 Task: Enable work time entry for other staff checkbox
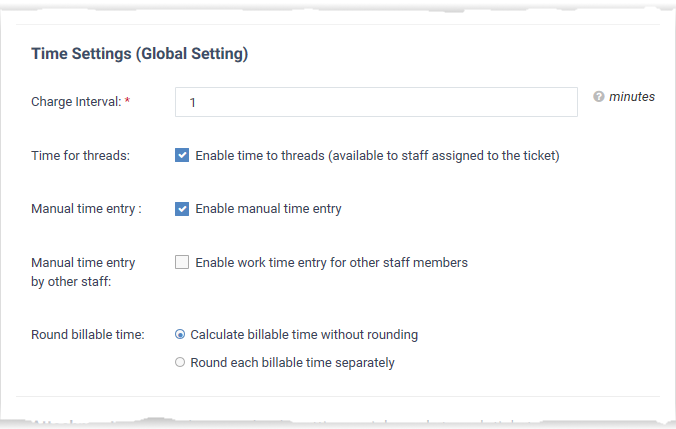pyautogui.click(x=182, y=262)
